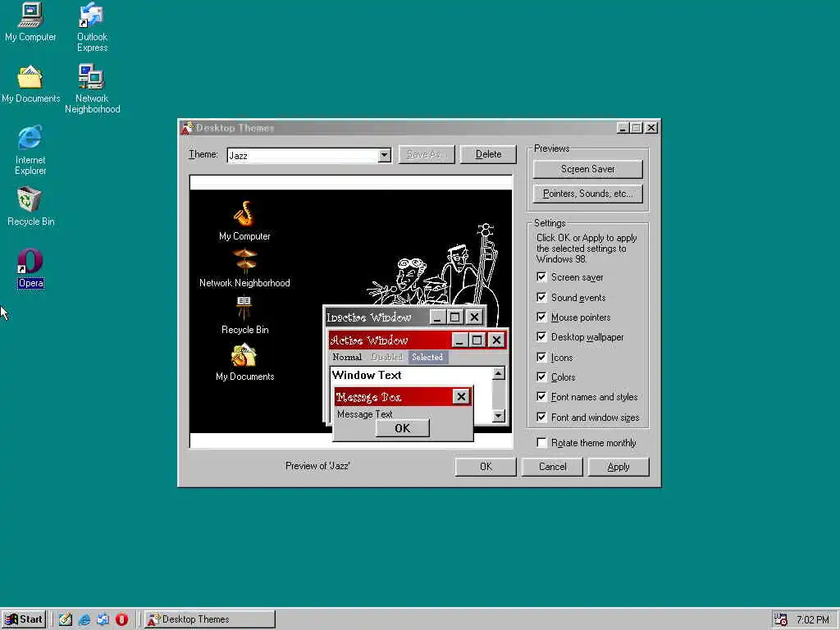Click Normal menu item in preview window

347,358
